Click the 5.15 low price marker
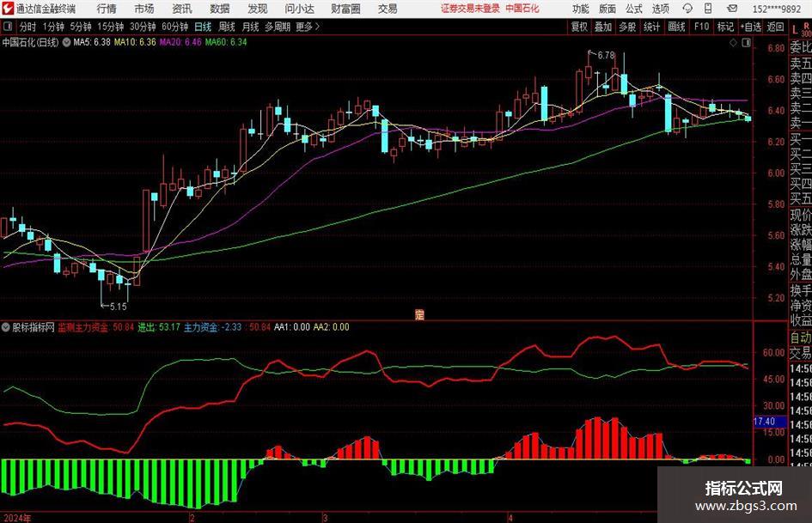Image resolution: width=812 pixels, height=523 pixels. pyautogui.click(x=118, y=307)
